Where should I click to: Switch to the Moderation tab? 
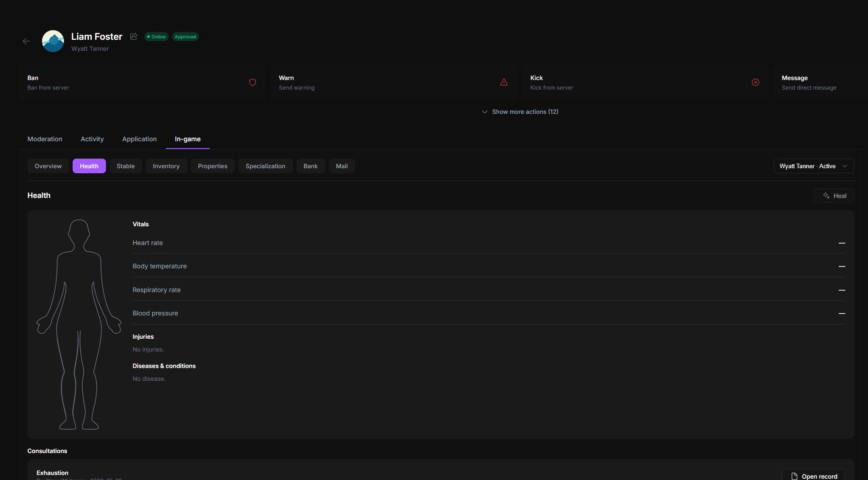[45, 139]
